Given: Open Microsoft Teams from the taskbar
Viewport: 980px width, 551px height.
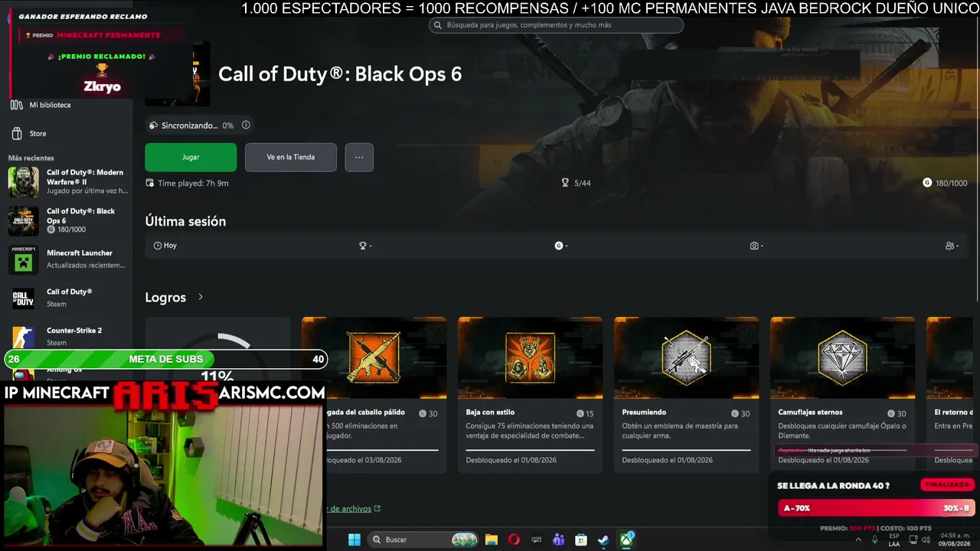Looking at the screenshot, I should coord(559,540).
